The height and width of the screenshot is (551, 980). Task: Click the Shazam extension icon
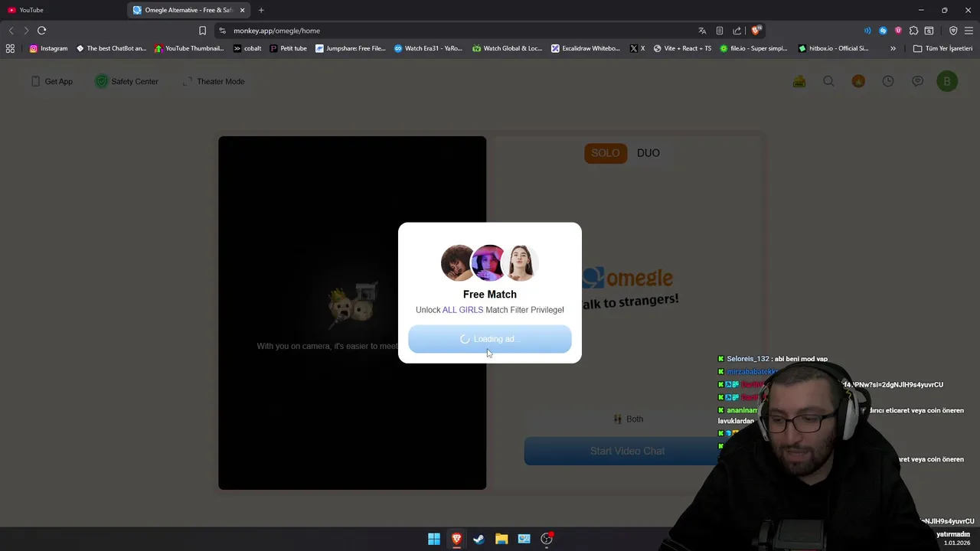tap(883, 31)
